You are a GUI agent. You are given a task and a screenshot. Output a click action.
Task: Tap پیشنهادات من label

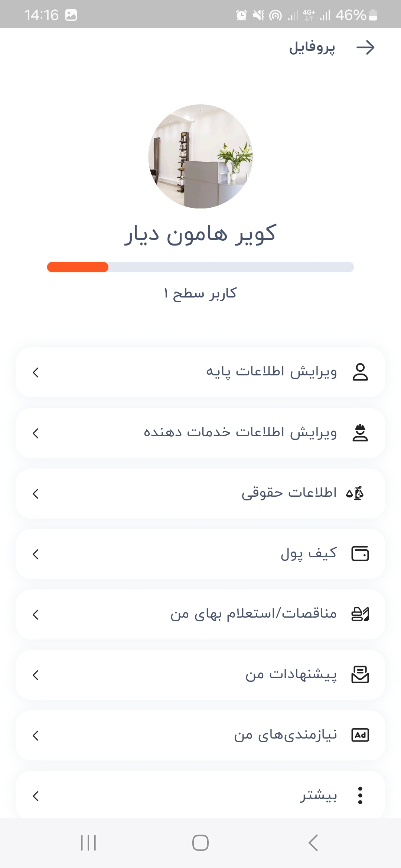pyautogui.click(x=291, y=675)
